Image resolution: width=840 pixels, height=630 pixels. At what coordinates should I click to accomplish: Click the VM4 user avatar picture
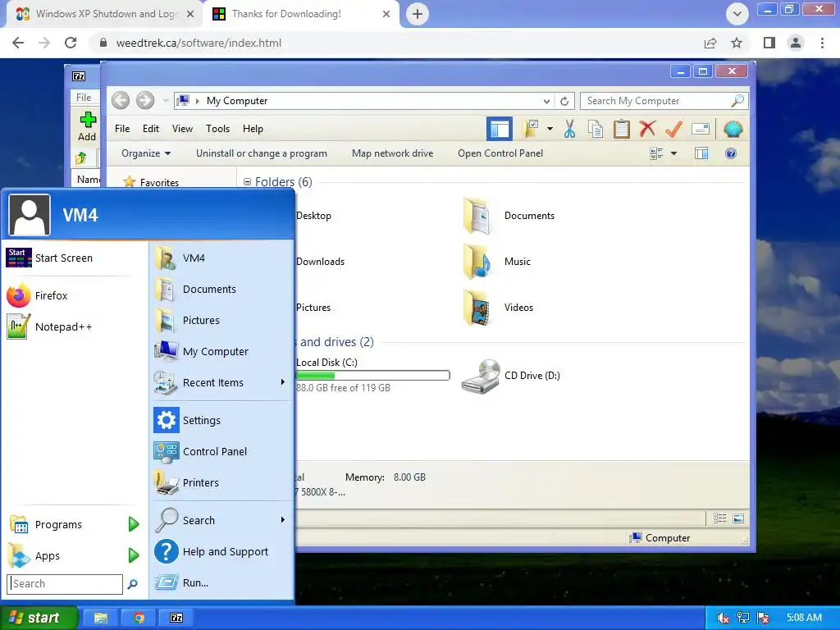tap(30, 215)
